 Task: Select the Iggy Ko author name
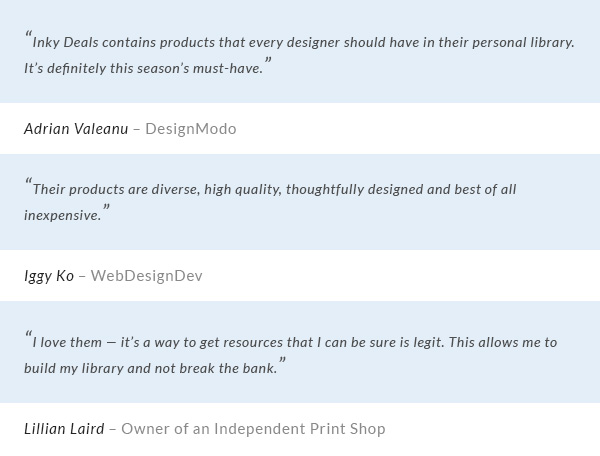(49, 276)
